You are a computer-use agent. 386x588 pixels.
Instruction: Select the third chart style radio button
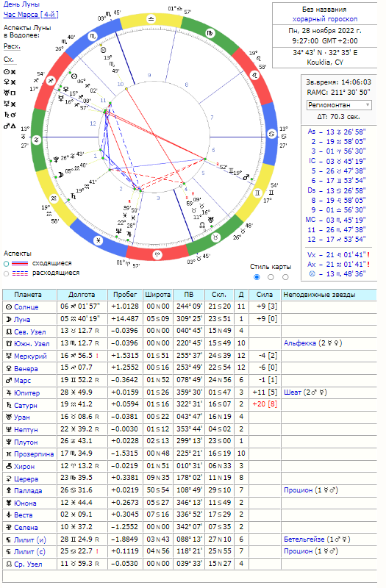pyautogui.click(x=285, y=277)
